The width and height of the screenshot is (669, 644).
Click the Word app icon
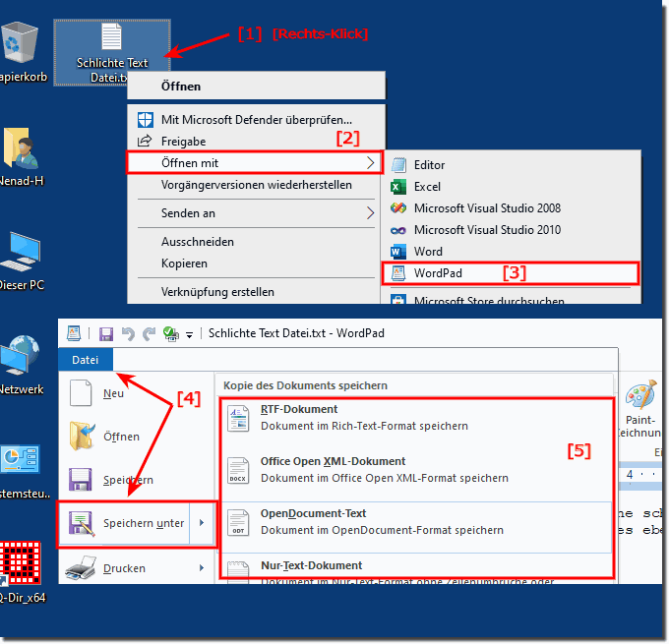398,252
